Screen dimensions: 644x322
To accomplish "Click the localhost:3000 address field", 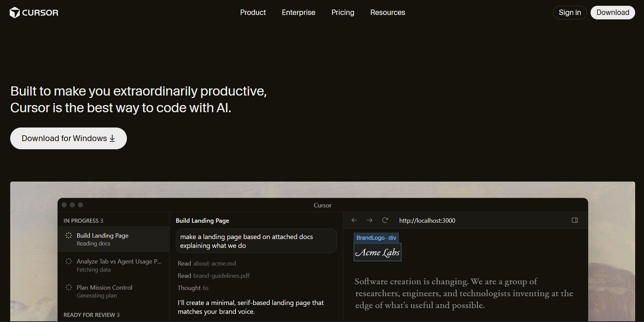I will [x=427, y=221].
